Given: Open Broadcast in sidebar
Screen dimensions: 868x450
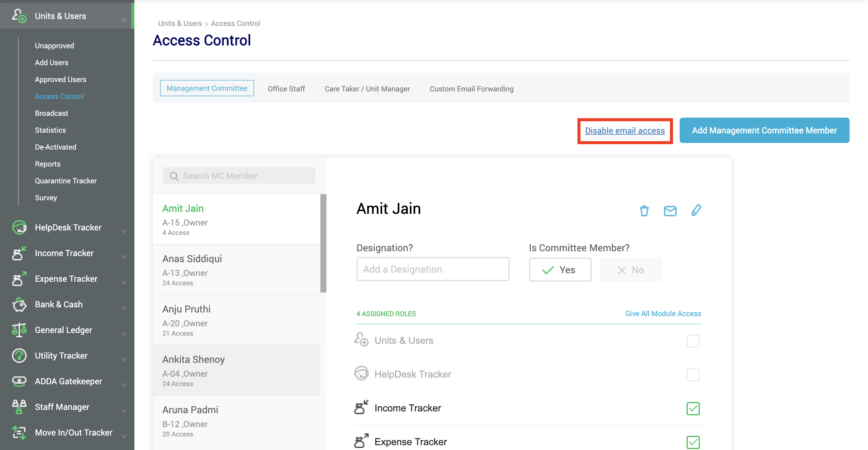Looking at the screenshot, I should click(x=51, y=113).
